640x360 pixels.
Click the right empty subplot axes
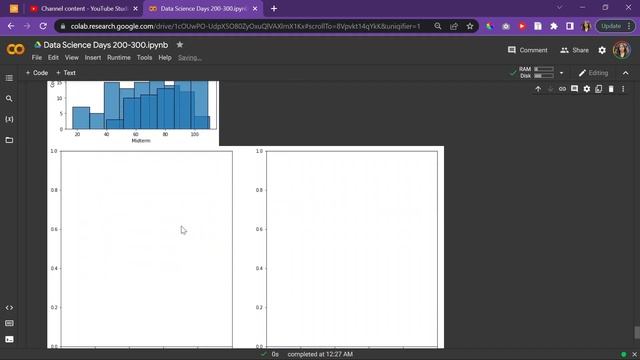pos(352,249)
